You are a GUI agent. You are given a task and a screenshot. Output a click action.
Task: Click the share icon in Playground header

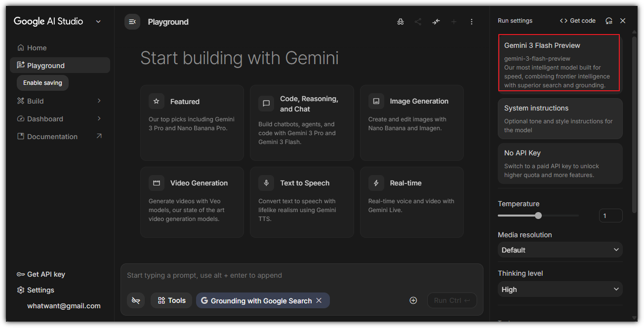click(418, 22)
